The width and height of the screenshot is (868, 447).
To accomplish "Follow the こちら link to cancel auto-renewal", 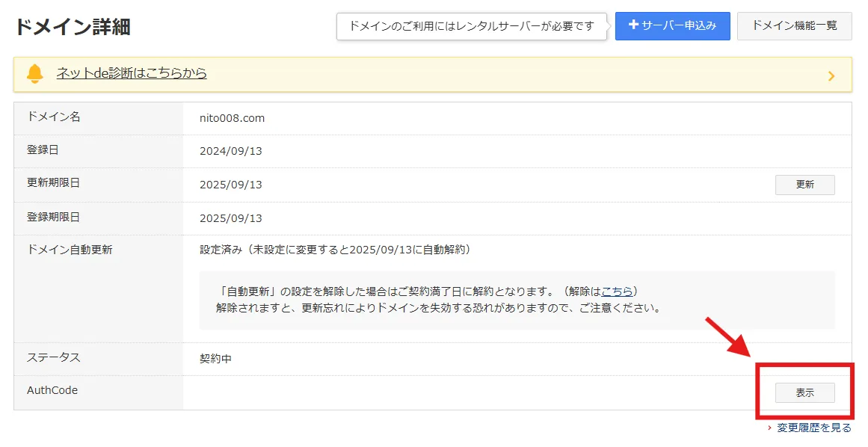I will 617,291.
